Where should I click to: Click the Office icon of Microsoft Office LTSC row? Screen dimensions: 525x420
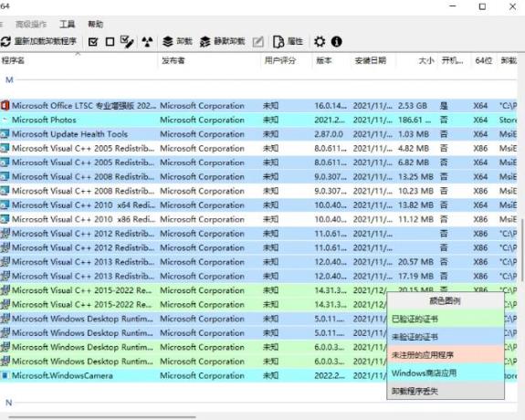click(x=5, y=106)
